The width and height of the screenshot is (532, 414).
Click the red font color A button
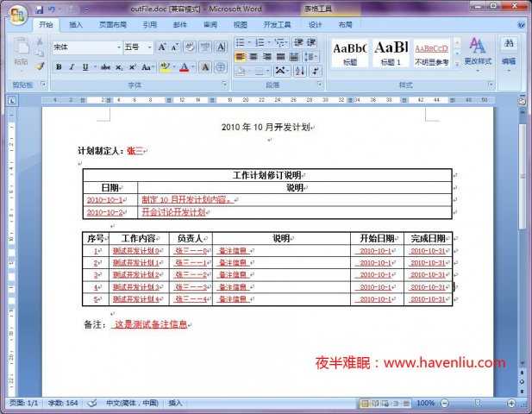(x=184, y=67)
